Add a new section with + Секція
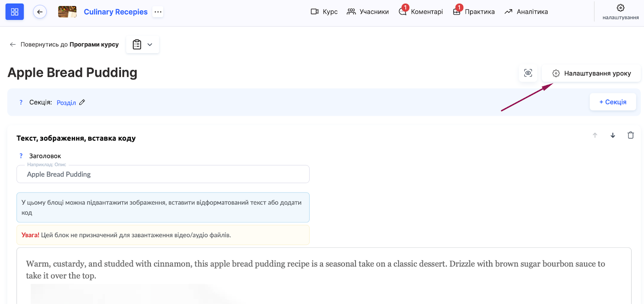The image size is (644, 304). (613, 102)
